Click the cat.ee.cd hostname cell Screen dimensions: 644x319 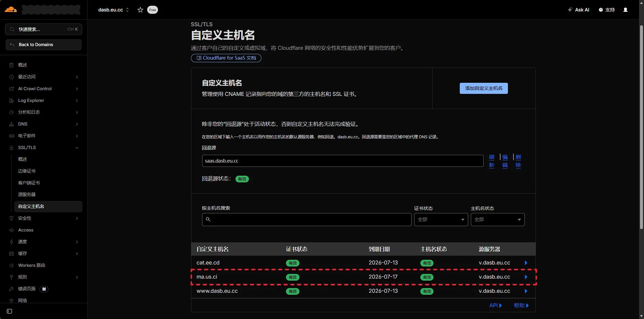(x=208, y=263)
